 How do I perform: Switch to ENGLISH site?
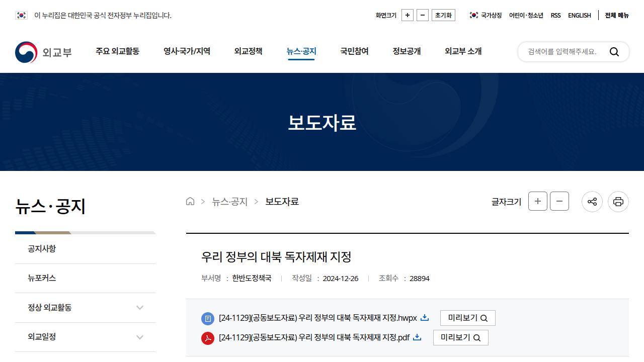580,15
